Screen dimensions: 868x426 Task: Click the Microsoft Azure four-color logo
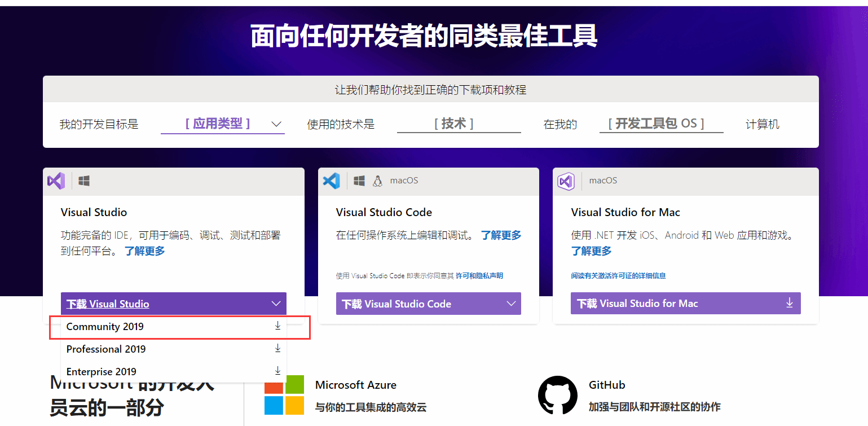[x=284, y=395]
